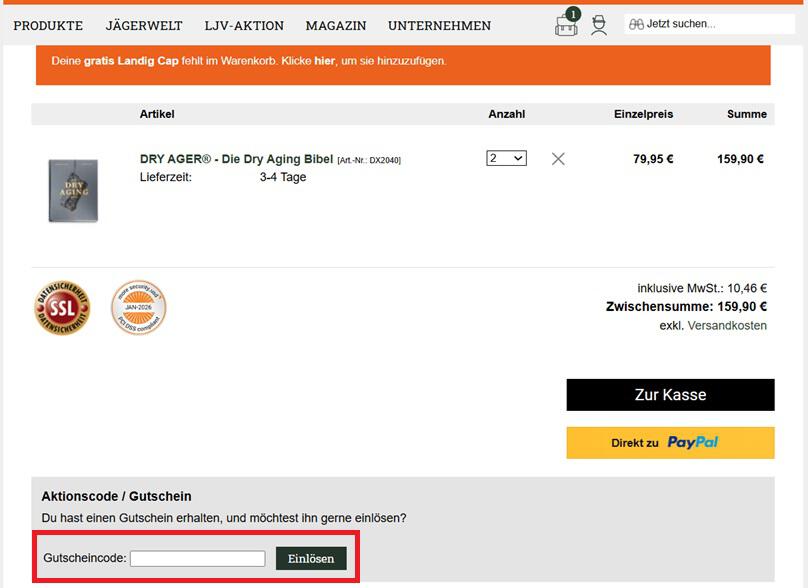Open the hunter account icon

[599, 25]
